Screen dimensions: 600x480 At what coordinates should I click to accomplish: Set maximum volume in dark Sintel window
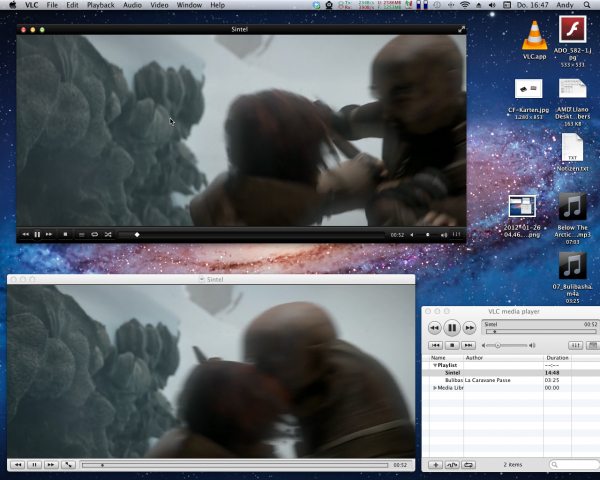point(443,235)
